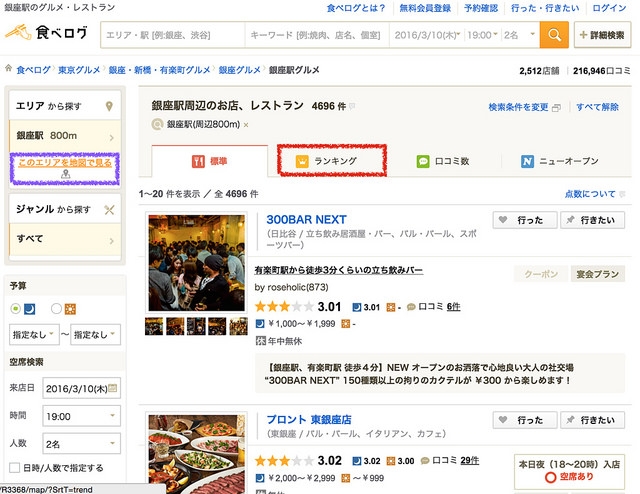Viewport: 640px width, 494px height.
Task: Open the header 2名 party size dropdown
Action: (520, 35)
